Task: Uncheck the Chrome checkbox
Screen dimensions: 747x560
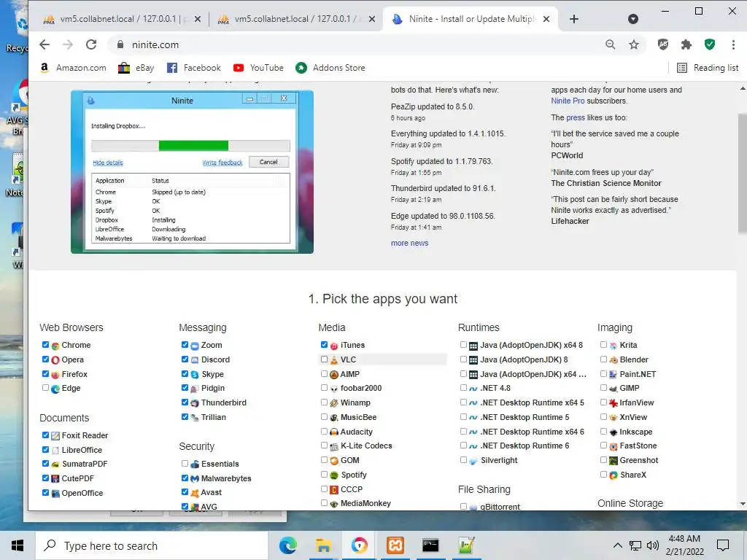Action: point(45,345)
